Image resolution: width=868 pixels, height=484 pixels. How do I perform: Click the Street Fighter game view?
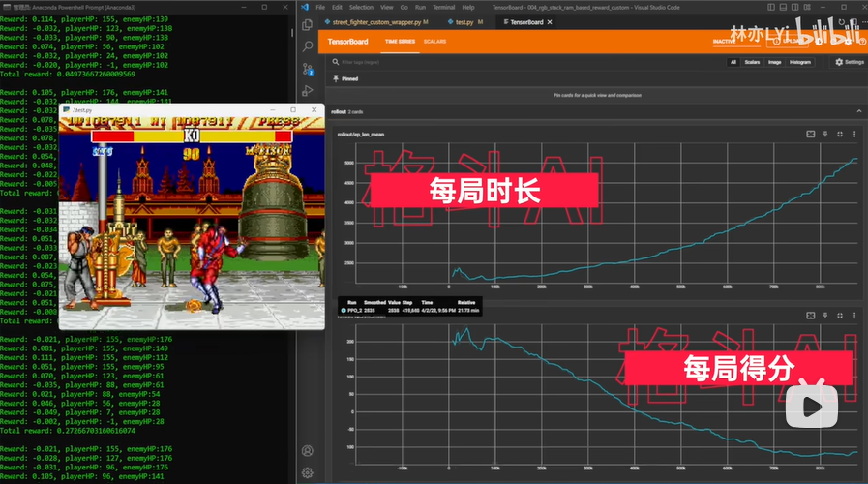[x=192, y=223]
